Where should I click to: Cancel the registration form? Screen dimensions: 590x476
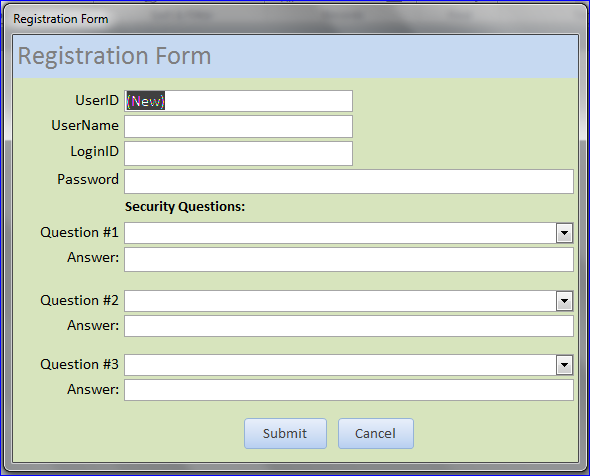376,433
